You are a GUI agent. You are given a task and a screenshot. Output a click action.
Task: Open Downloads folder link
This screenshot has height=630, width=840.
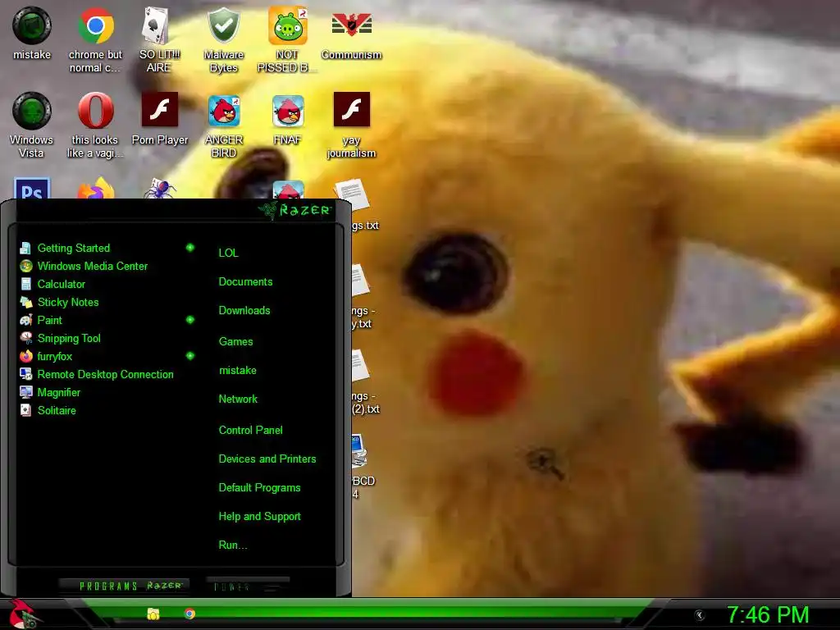244,311
